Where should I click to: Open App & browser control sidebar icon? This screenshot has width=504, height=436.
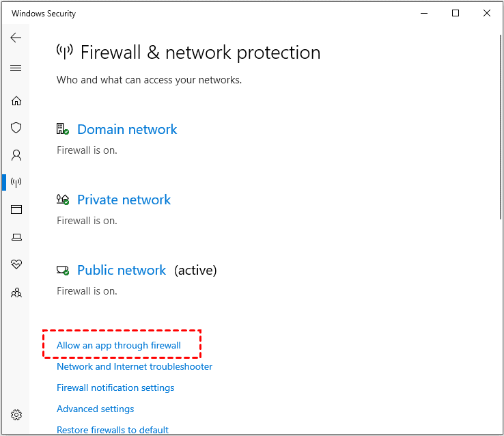(16, 210)
